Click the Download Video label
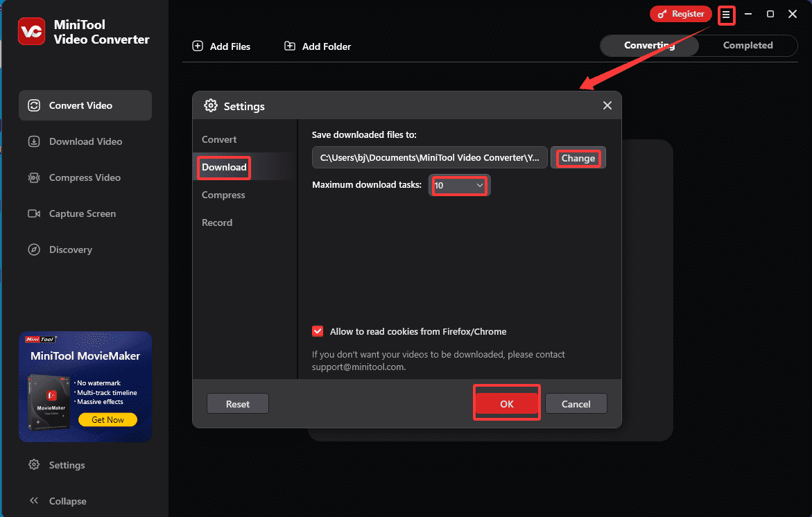 point(85,141)
